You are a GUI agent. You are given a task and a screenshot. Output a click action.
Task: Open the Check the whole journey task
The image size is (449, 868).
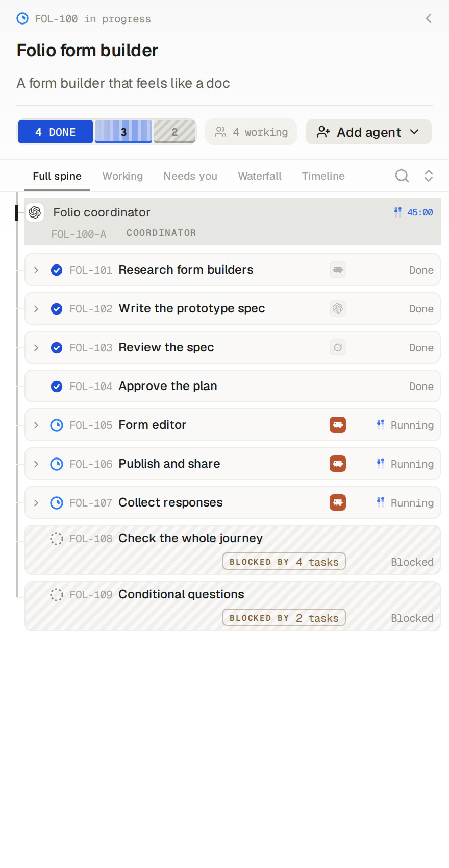coord(233,550)
